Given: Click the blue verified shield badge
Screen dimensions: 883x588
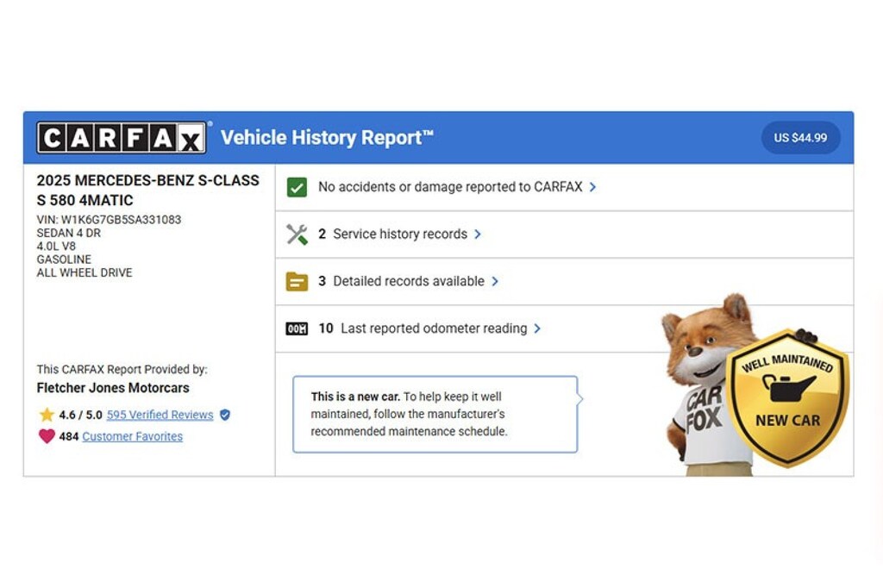Looking at the screenshot, I should pyautogui.click(x=225, y=415).
